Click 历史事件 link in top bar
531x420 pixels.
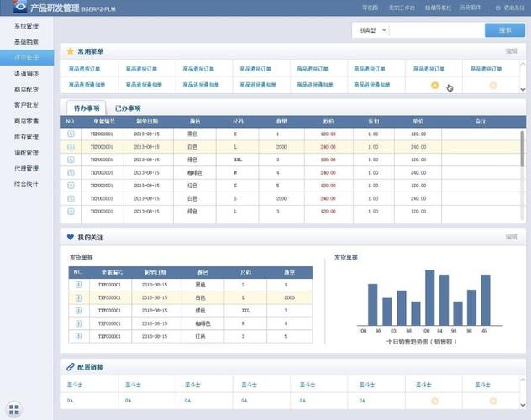point(470,8)
